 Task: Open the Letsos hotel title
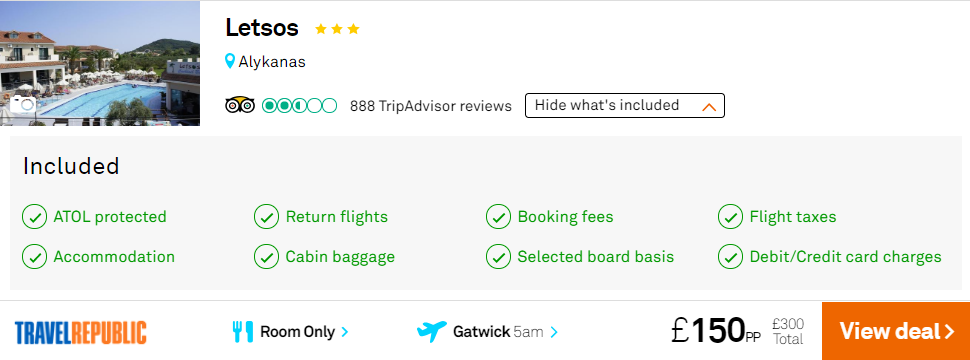[262, 28]
